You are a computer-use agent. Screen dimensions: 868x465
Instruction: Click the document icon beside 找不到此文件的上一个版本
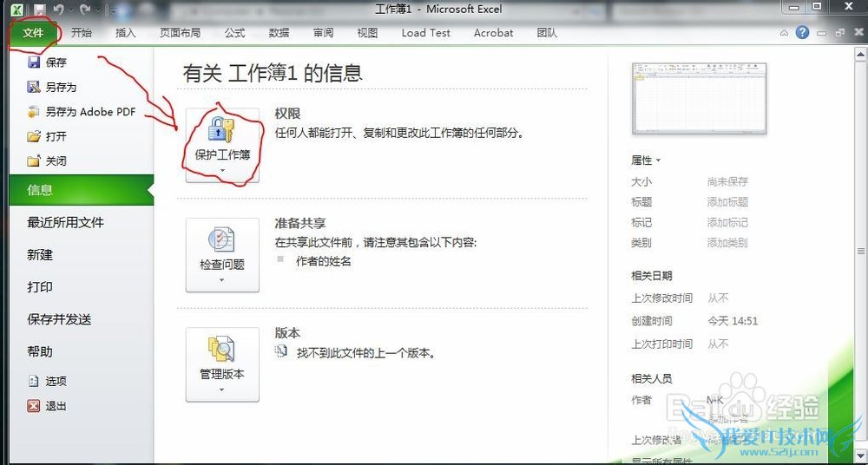pos(281,351)
